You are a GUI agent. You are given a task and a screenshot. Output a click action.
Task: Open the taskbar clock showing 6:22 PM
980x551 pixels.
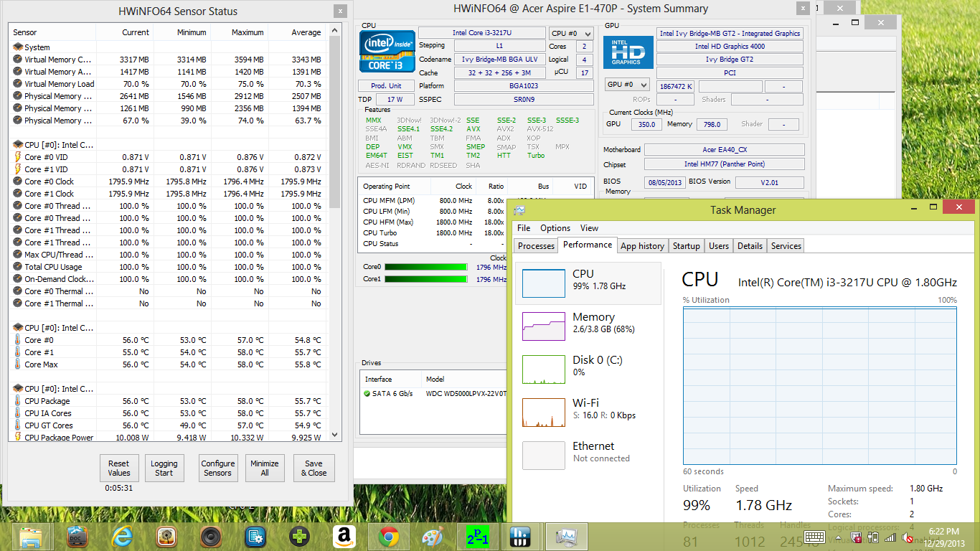[945, 537]
